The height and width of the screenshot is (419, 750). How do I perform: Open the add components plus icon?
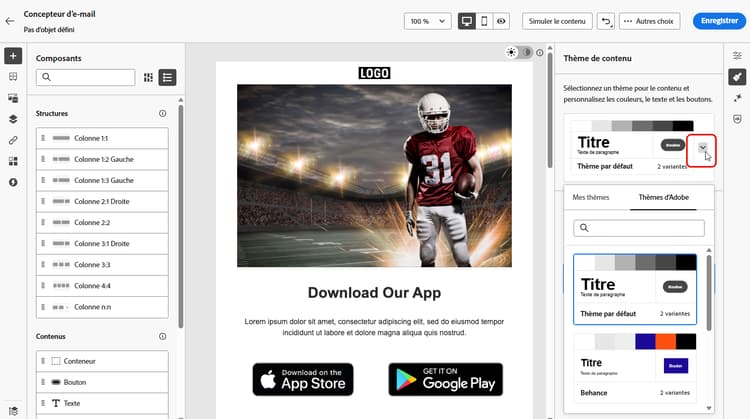[x=13, y=56]
